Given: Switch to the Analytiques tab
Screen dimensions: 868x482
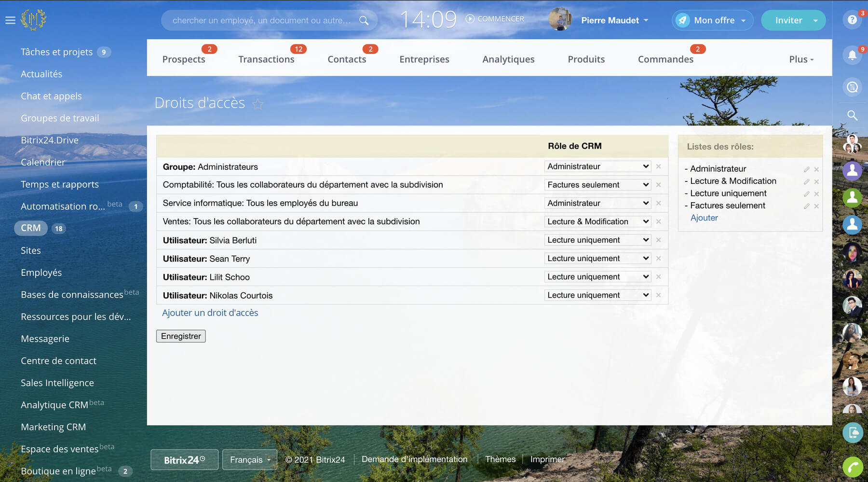Looking at the screenshot, I should coord(508,59).
